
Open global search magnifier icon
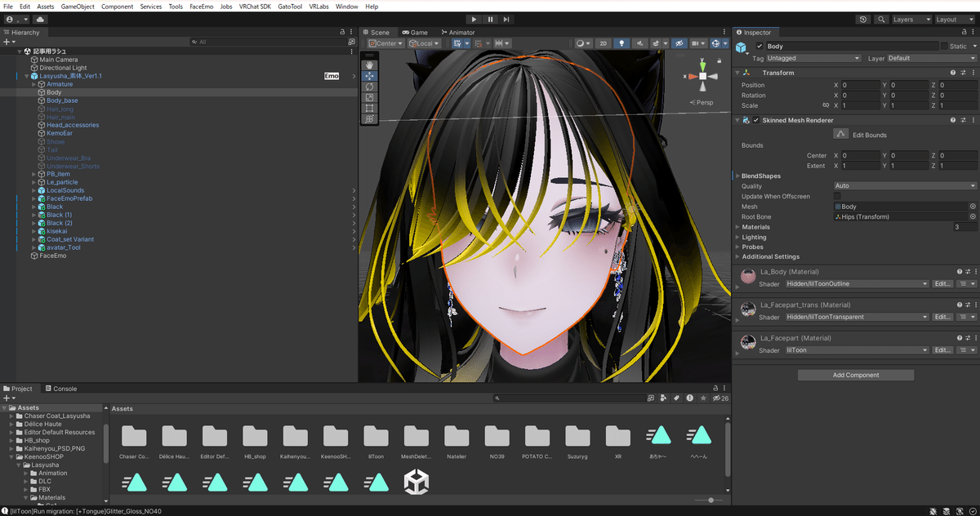882,20
